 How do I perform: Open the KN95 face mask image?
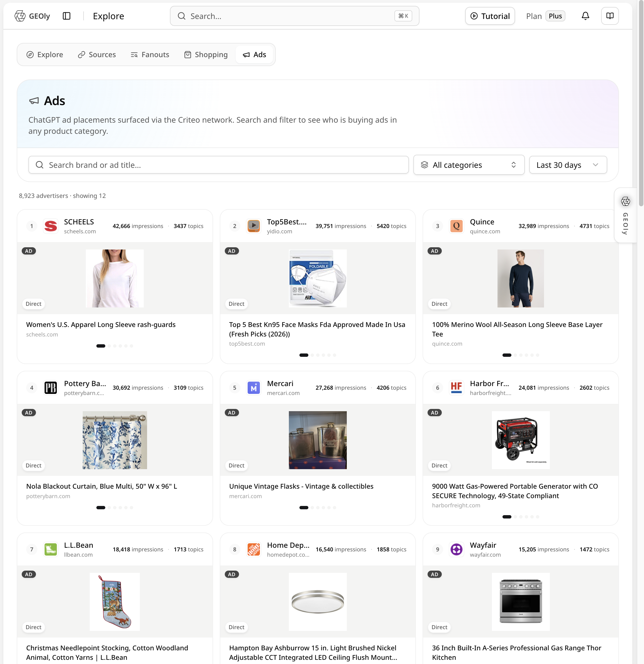tap(318, 278)
